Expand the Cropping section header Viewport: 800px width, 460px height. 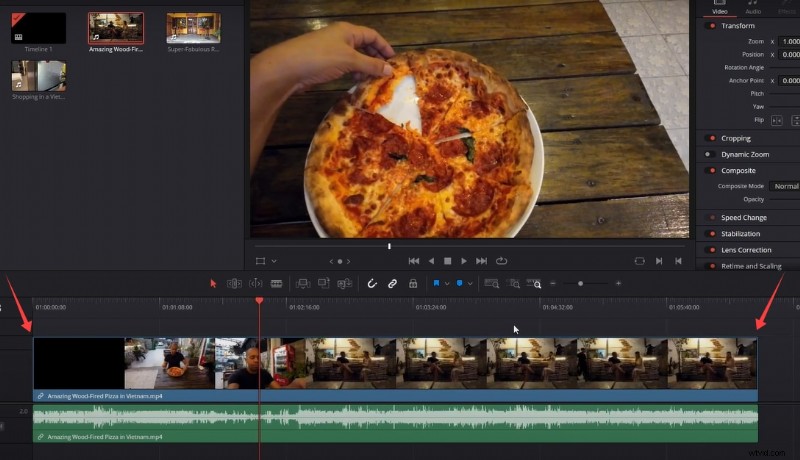736,138
